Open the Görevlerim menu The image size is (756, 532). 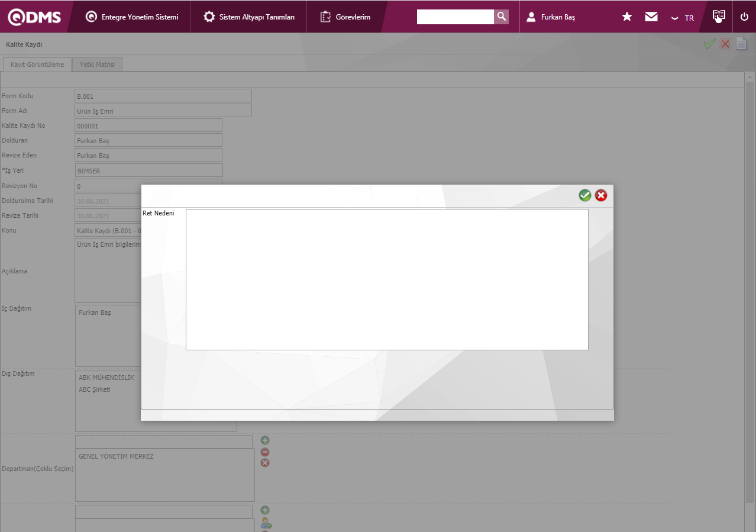coord(345,17)
